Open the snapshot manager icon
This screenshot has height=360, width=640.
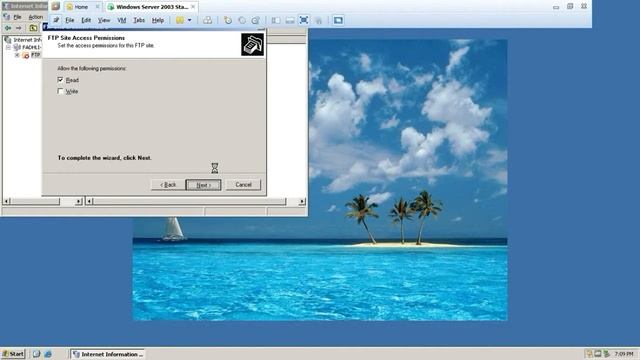pos(256,20)
